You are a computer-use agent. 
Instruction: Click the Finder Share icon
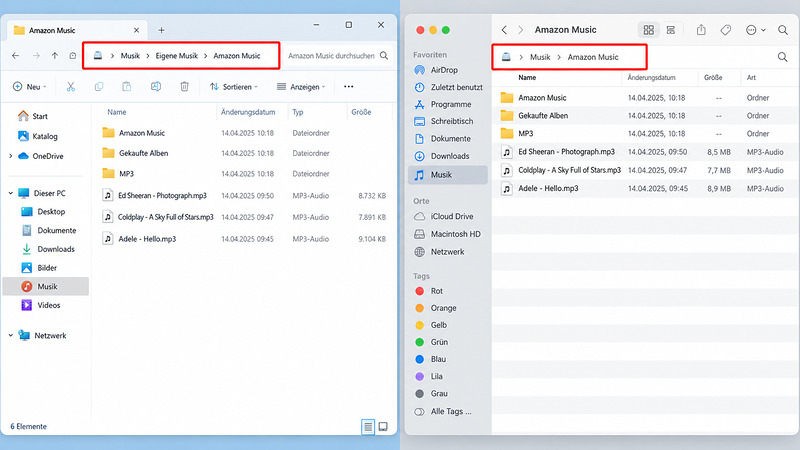pos(702,30)
